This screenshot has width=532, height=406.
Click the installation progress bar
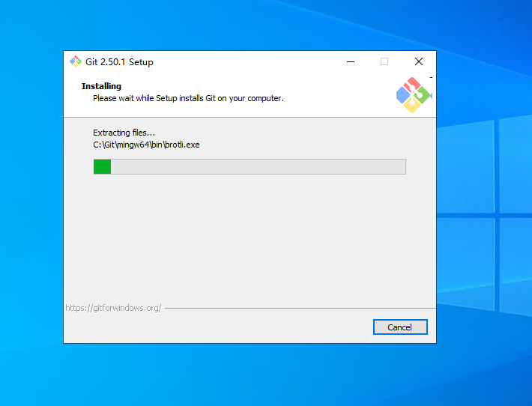tap(250, 166)
